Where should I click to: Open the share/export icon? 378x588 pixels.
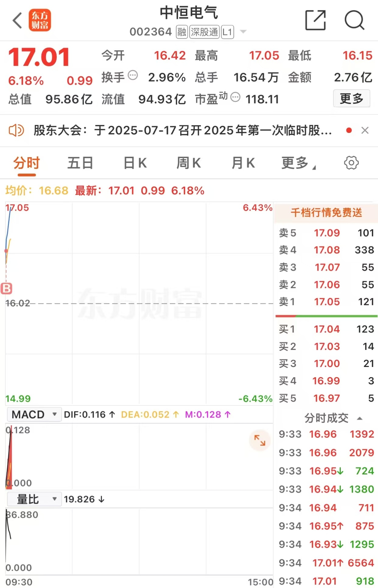coord(316,20)
